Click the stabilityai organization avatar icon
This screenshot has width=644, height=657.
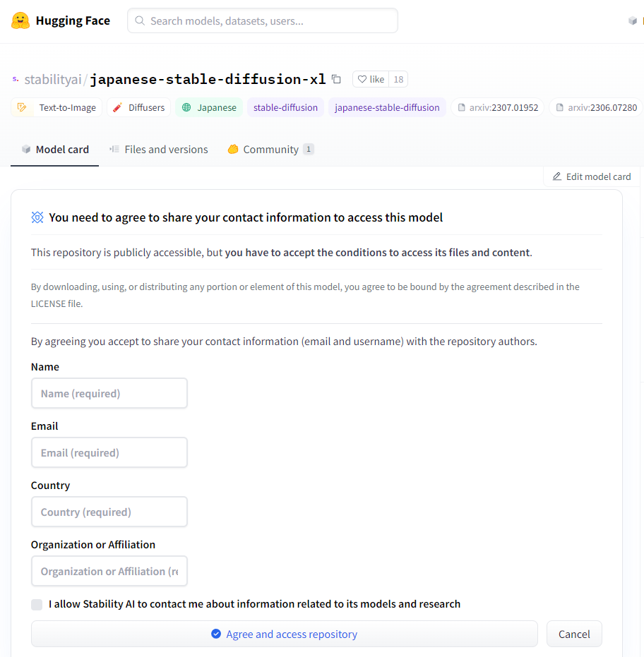(16, 79)
